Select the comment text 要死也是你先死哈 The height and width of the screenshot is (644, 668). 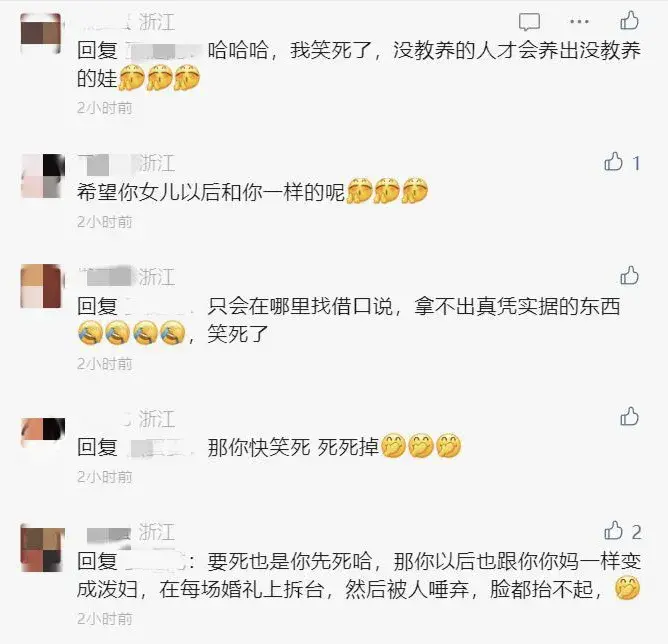tap(290, 561)
